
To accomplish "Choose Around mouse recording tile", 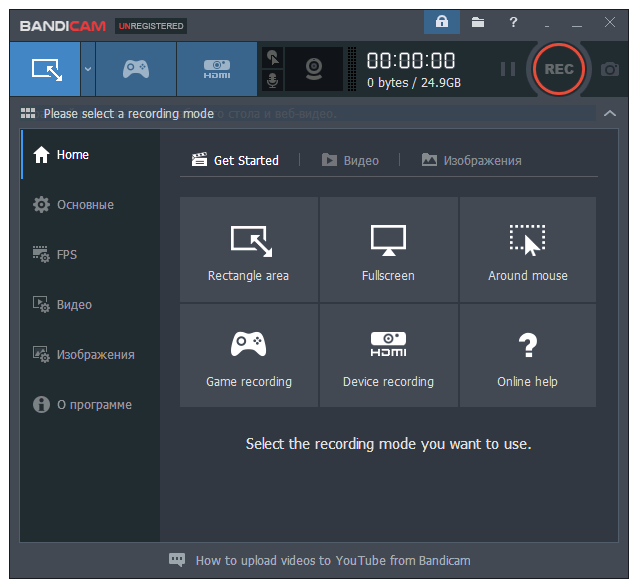I will (x=528, y=249).
